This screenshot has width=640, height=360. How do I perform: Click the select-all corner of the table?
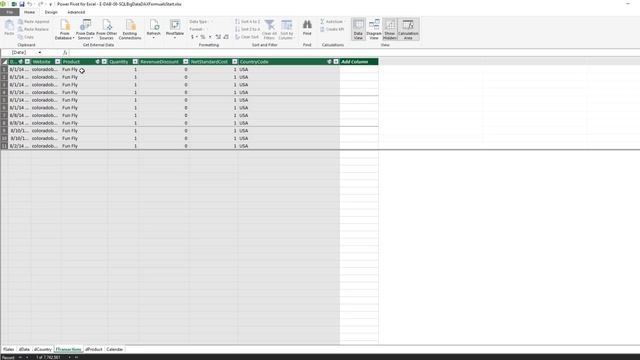[x=4, y=62]
